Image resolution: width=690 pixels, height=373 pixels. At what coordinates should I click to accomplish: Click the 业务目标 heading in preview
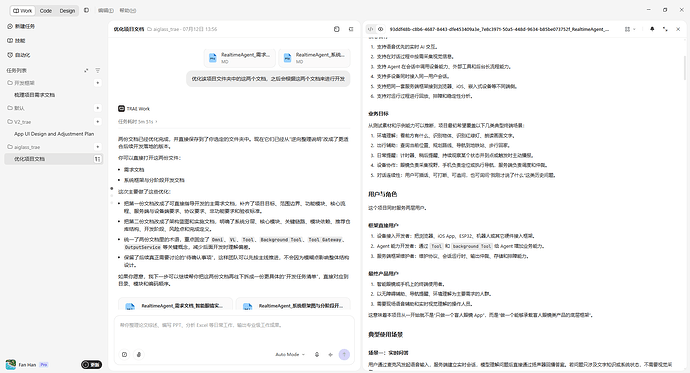378,113
